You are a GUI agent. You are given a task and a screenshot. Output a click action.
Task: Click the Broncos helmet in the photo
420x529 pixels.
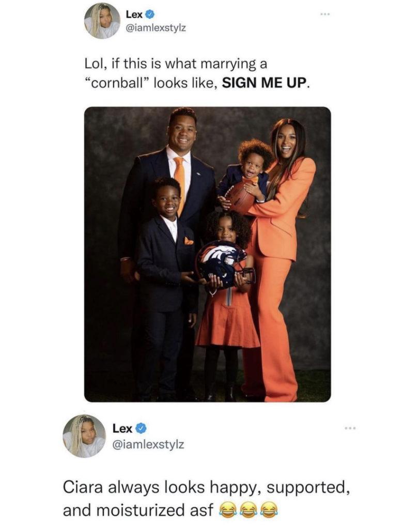224,264
